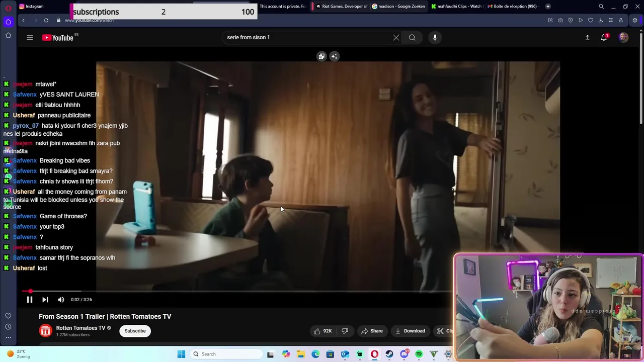Like the video with 92K thumbs up
The width and height of the screenshot is (644, 362).
tap(323, 331)
